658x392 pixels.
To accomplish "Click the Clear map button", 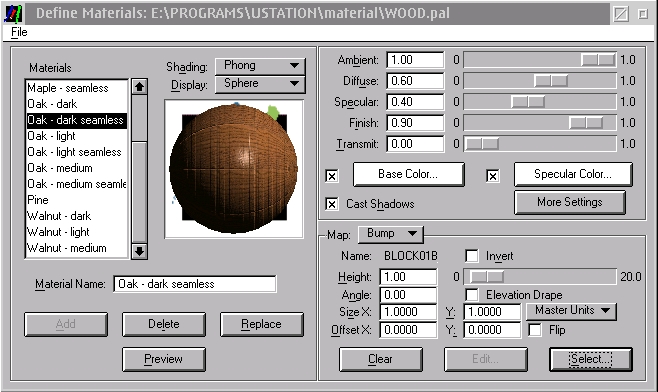I will pyautogui.click(x=381, y=359).
